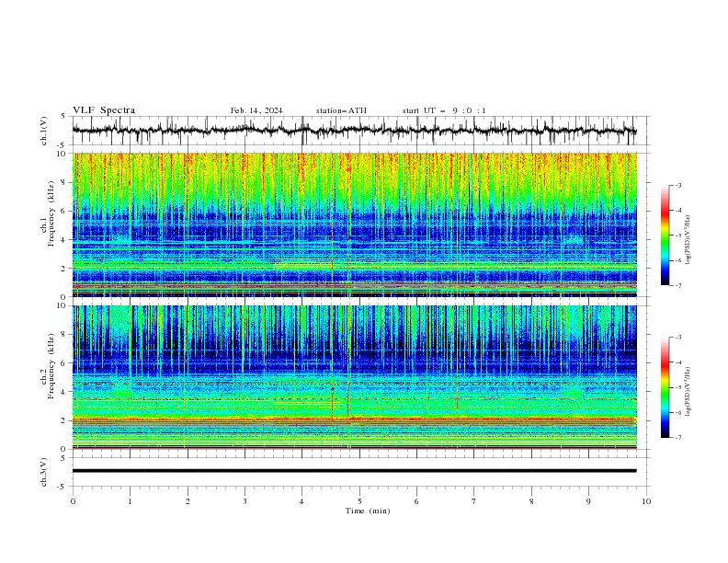This screenshot has height=563, width=728.
Task: Click the 'ch.1(V)' waveform axis label
Action: pos(44,131)
